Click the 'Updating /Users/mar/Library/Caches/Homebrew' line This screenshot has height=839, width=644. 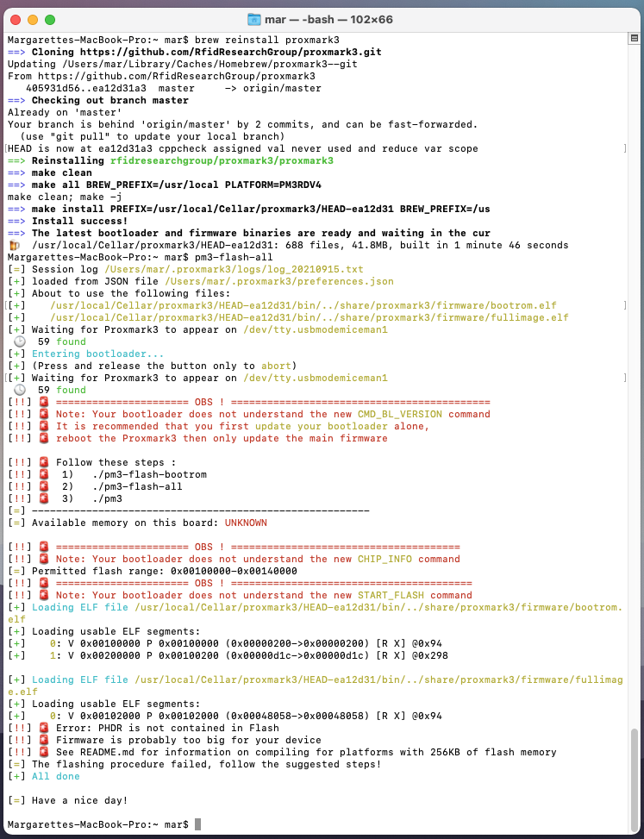[x=183, y=64]
